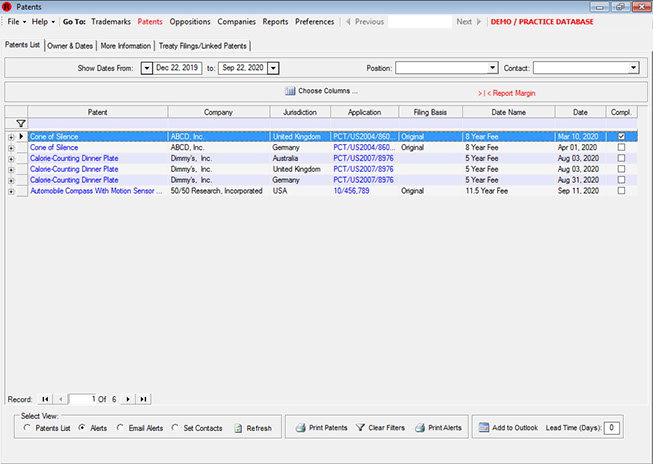Expand the Automobile Compass patent row

[11, 191]
